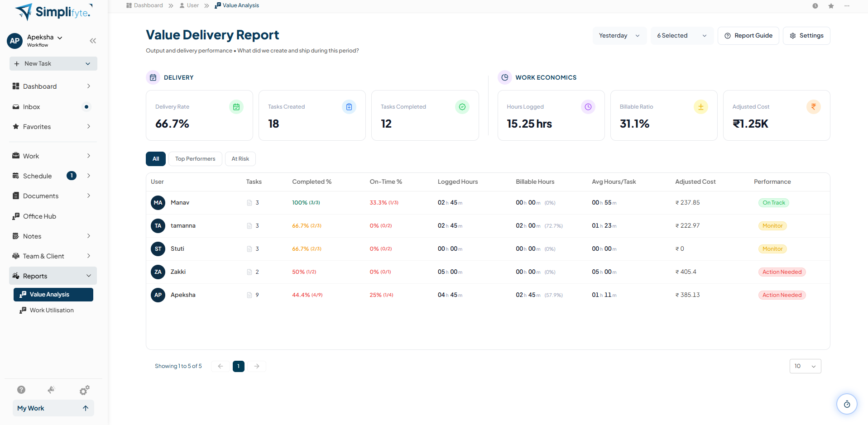Viewport: 868px width, 425px height.
Task: Expand the Apeksha Workflow profile menu
Action: (44, 40)
